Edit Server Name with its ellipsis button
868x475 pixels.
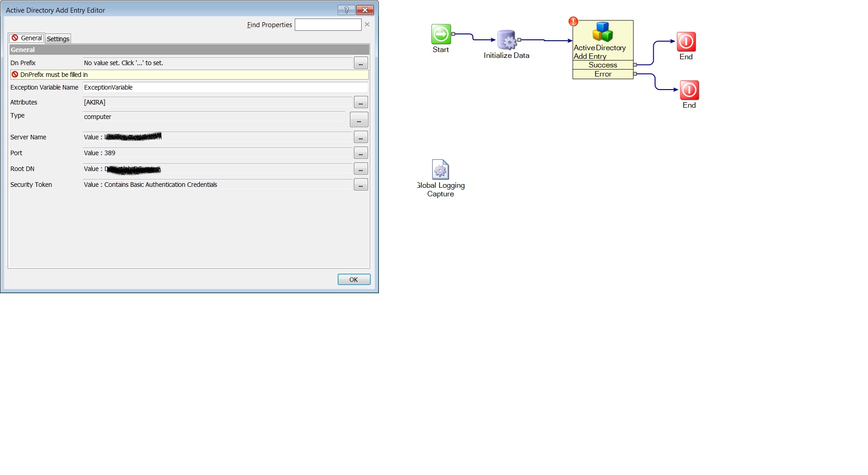(x=360, y=137)
